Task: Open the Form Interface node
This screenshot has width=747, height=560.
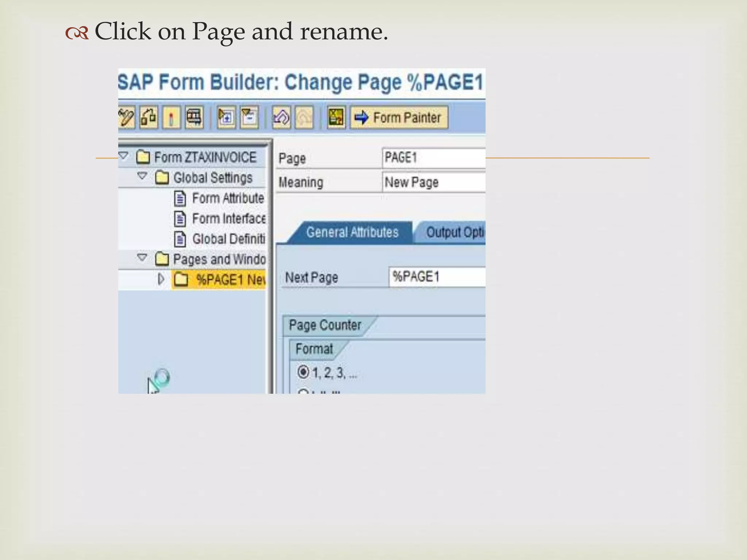Action: tap(228, 219)
